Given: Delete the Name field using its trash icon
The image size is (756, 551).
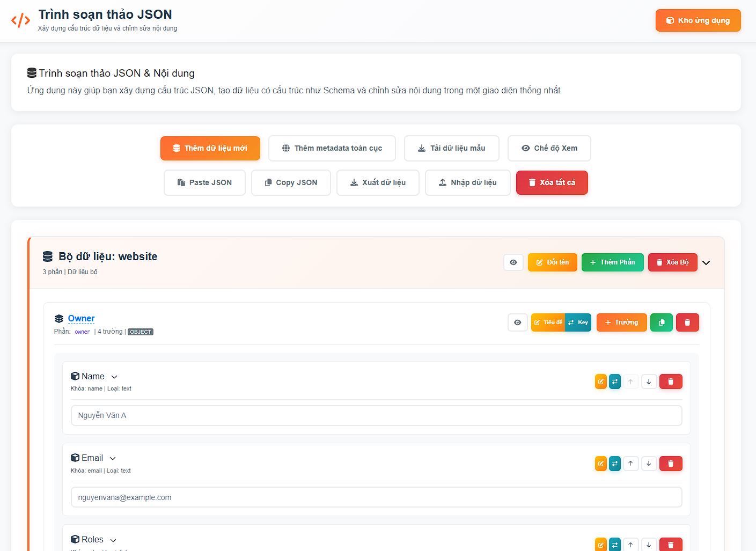Looking at the screenshot, I should coord(671,381).
